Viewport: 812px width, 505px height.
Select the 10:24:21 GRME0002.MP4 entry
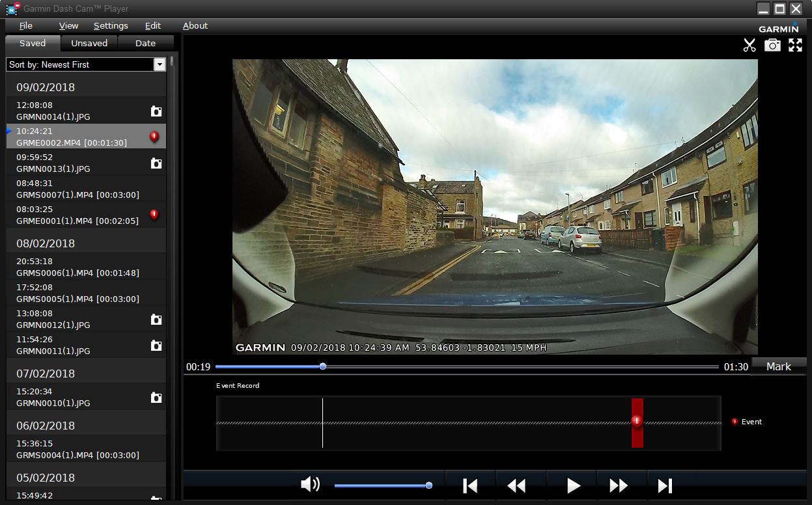pyautogui.click(x=86, y=137)
